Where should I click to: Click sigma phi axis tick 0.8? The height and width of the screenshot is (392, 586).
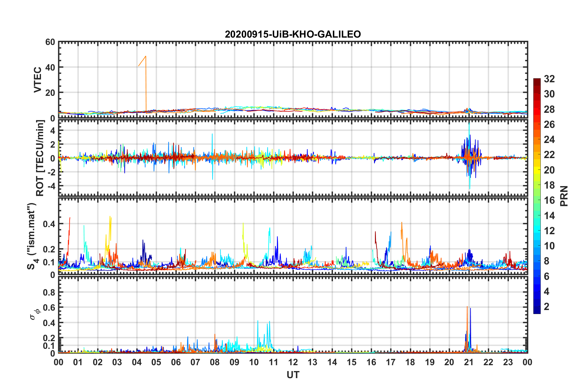point(49,292)
